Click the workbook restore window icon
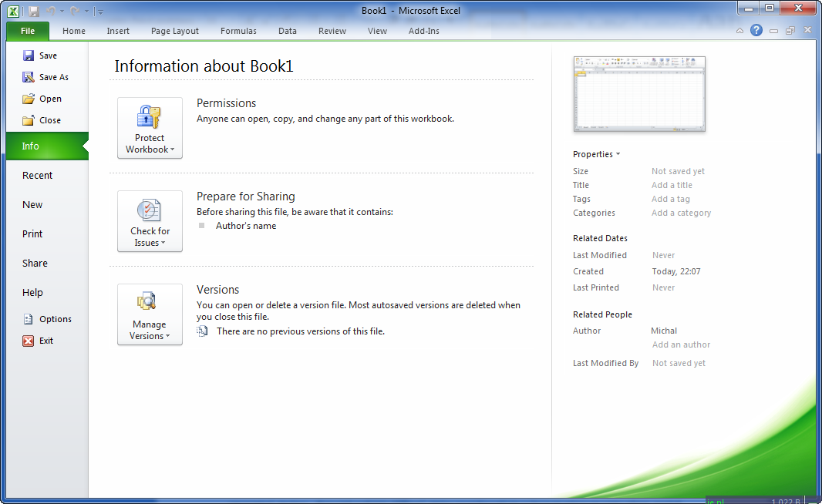822x504 pixels. tap(790, 31)
